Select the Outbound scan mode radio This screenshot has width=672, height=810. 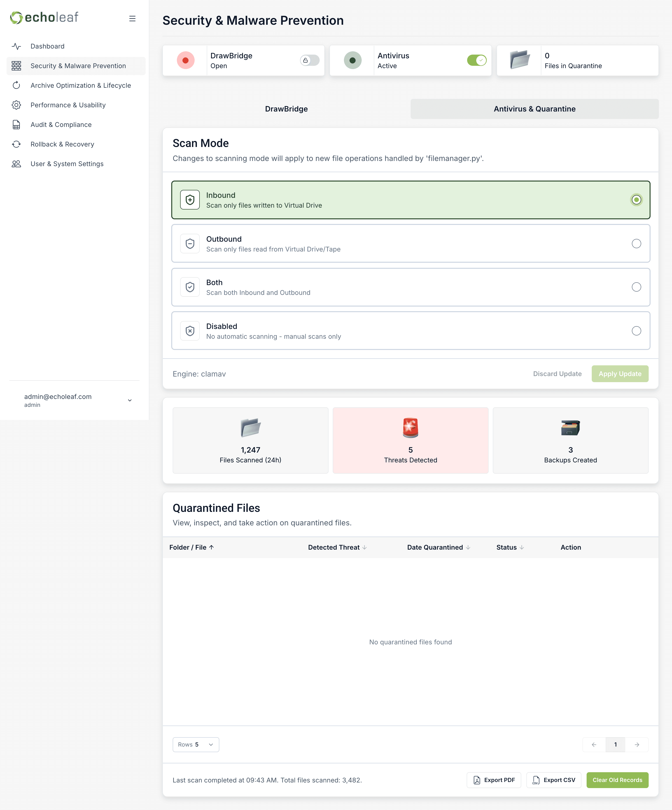coord(636,243)
